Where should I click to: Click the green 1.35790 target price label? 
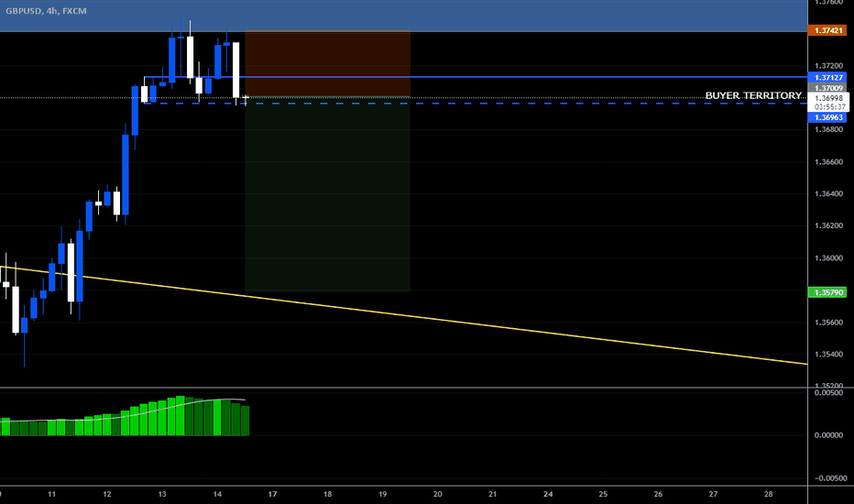pos(827,292)
